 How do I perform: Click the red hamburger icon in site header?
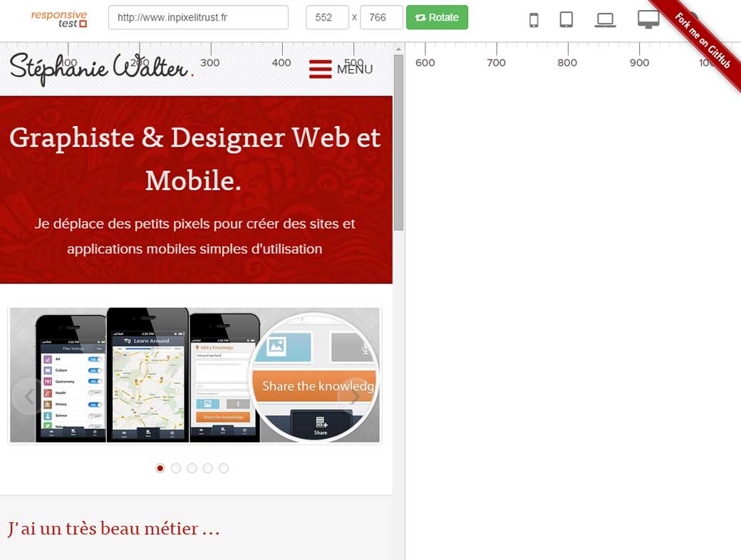[320, 69]
